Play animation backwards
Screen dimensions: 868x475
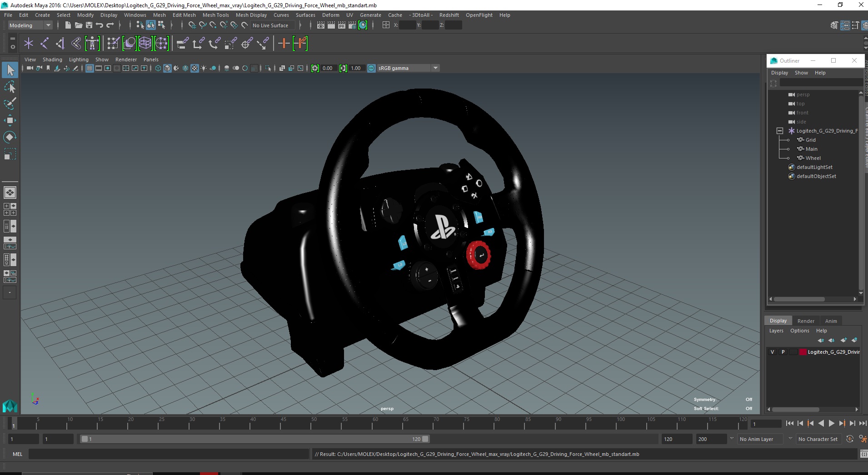pos(821,423)
